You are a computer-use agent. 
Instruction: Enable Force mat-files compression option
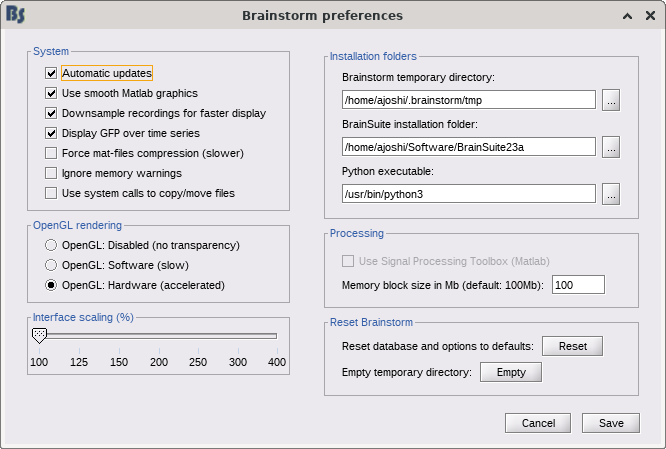point(51,153)
